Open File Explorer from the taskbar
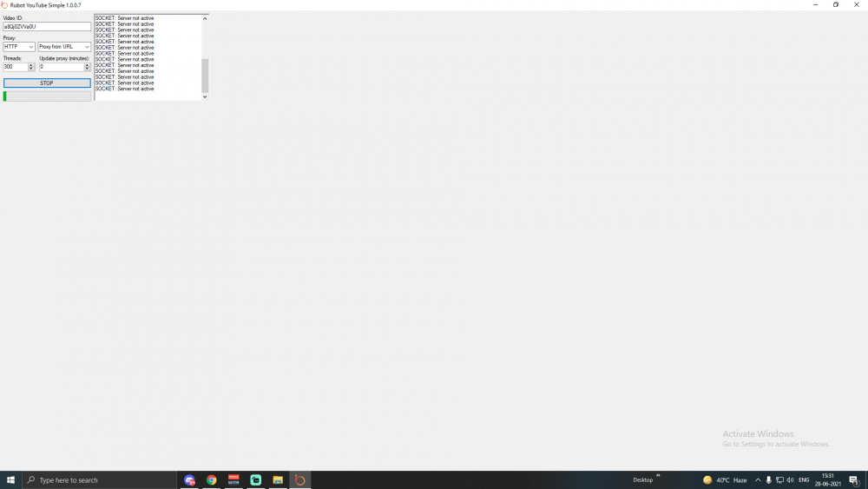 pyautogui.click(x=278, y=479)
